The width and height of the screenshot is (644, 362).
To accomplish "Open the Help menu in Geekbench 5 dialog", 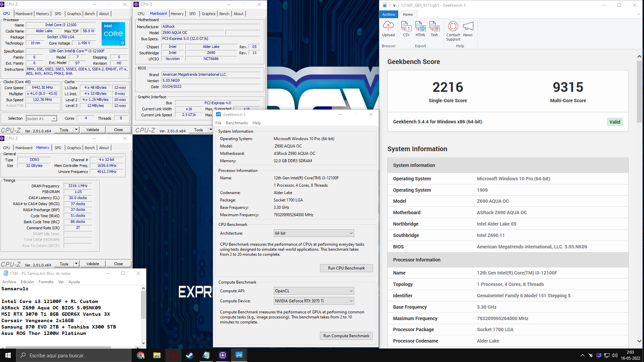I will pyautogui.click(x=257, y=123).
